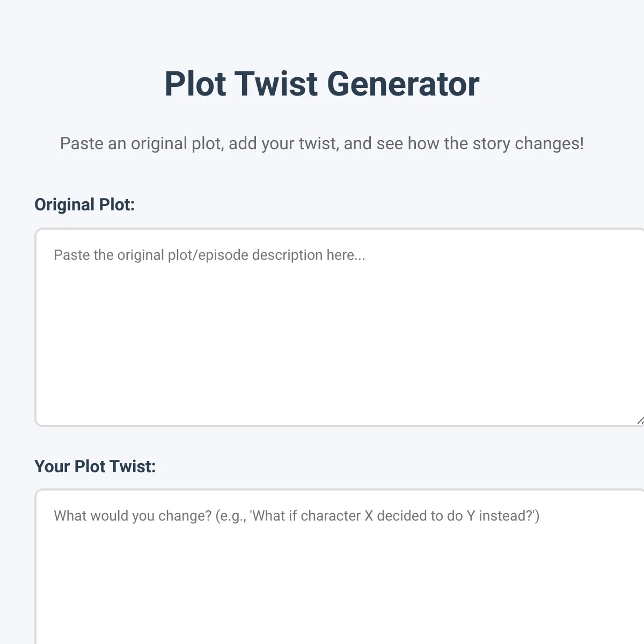Click inside the Original Plot text area
The image size is (644, 644).
tap(339, 327)
